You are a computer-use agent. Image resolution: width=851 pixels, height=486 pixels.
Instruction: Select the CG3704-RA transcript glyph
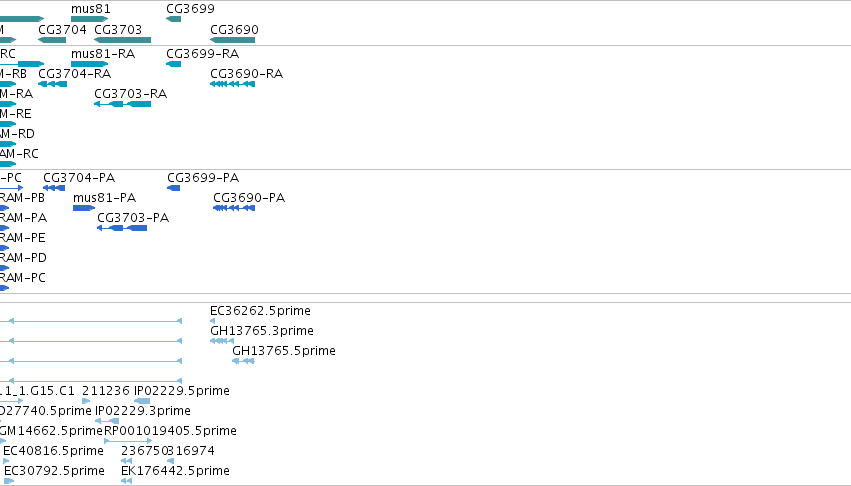point(53,84)
